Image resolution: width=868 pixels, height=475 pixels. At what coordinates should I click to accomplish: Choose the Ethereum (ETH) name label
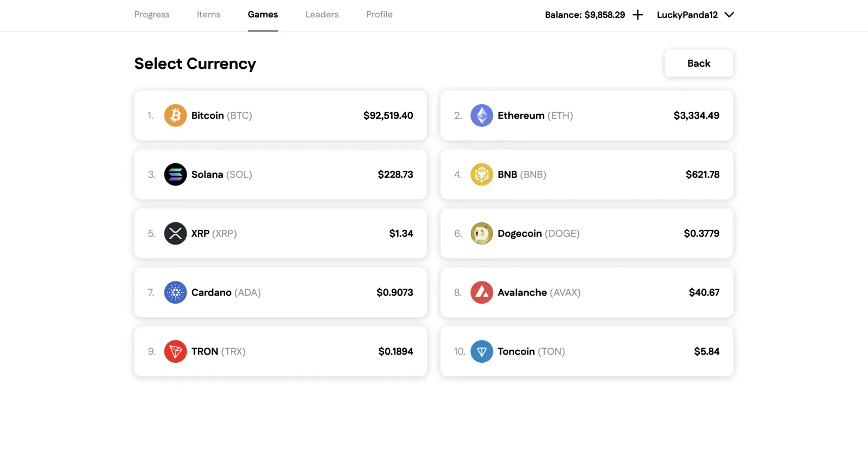pos(535,115)
